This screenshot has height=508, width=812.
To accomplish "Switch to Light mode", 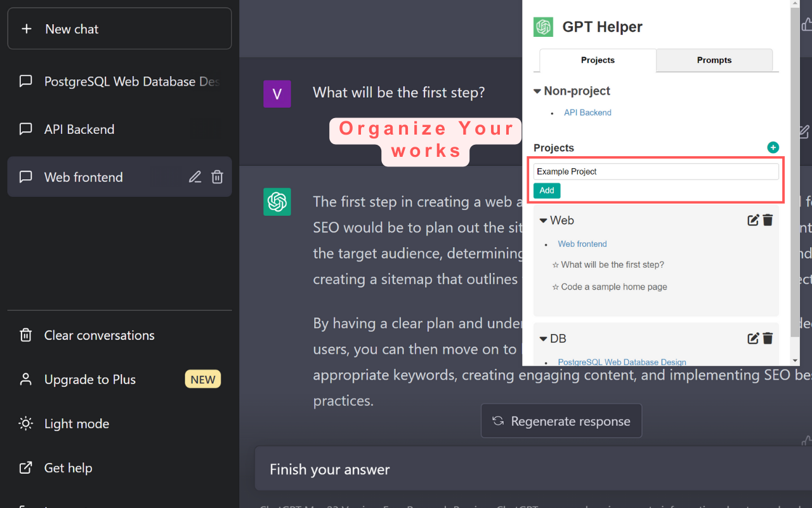I will [x=76, y=424].
